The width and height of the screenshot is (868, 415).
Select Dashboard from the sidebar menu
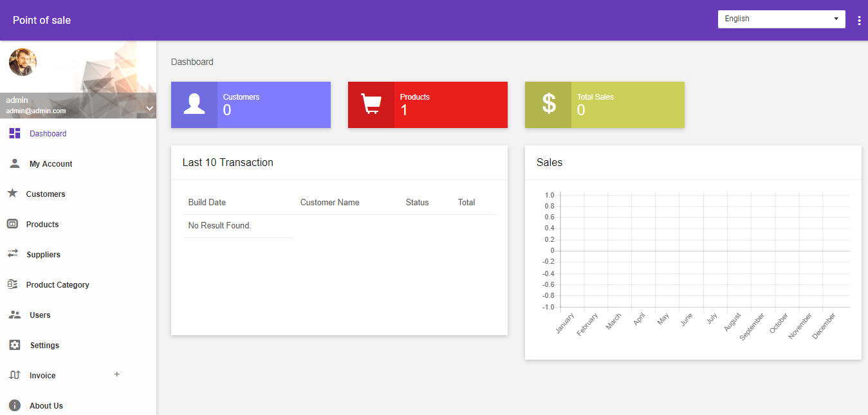coord(48,133)
